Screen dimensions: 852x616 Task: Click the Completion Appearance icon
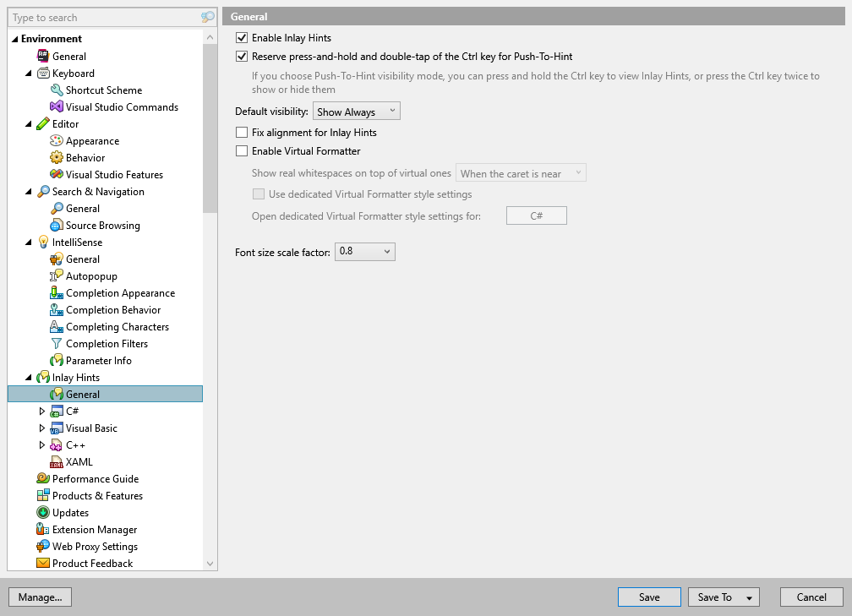57,292
